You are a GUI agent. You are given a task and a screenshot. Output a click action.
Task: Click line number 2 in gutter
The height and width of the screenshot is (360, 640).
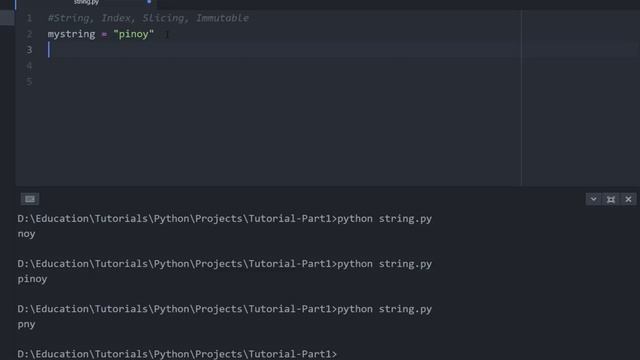(x=29, y=34)
